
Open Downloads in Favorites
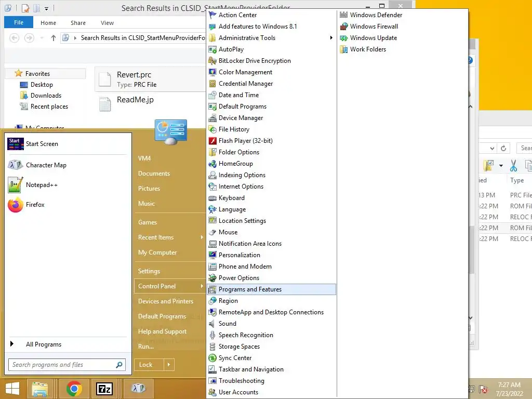(46, 96)
